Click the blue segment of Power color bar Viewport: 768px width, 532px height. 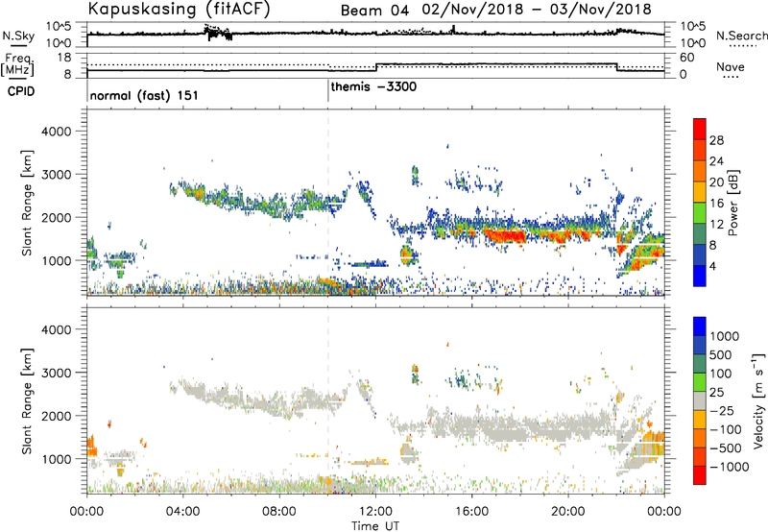700,276
